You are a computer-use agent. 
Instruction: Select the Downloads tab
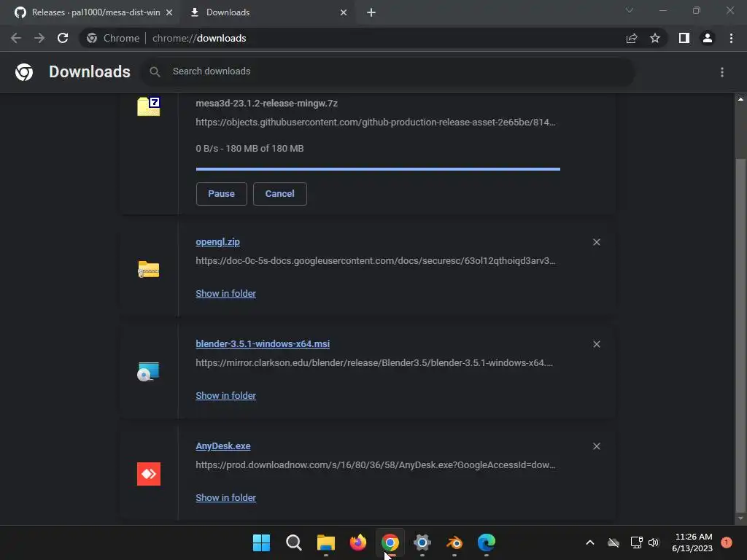click(267, 12)
